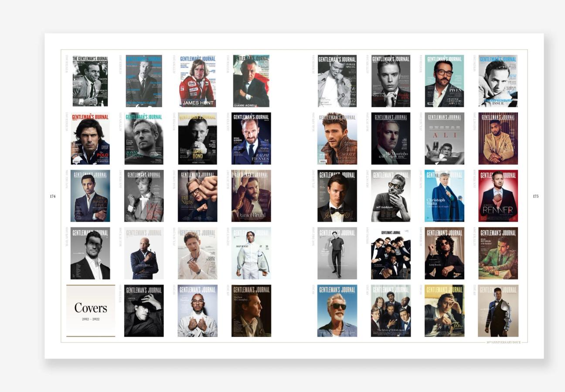Viewport: 565px width, 392px height.
Task: Click the 10th Anniversary Issue footer text
Action: (504, 342)
